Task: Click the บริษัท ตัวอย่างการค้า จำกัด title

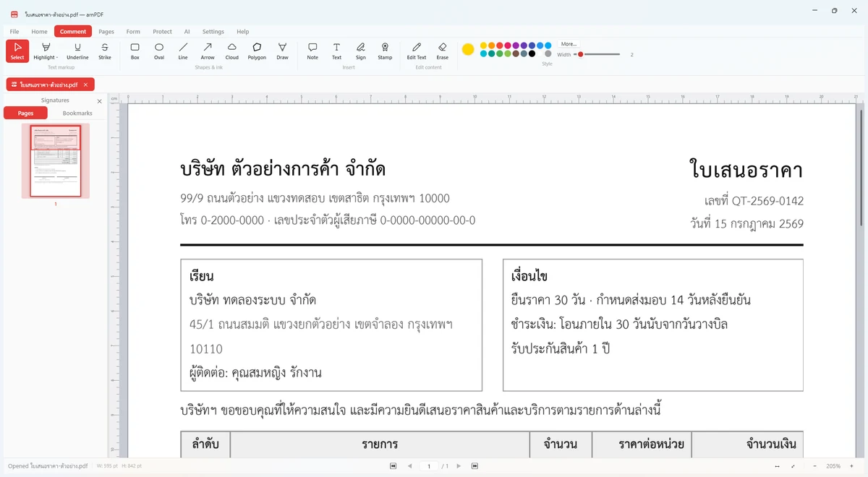Action: pos(283,169)
